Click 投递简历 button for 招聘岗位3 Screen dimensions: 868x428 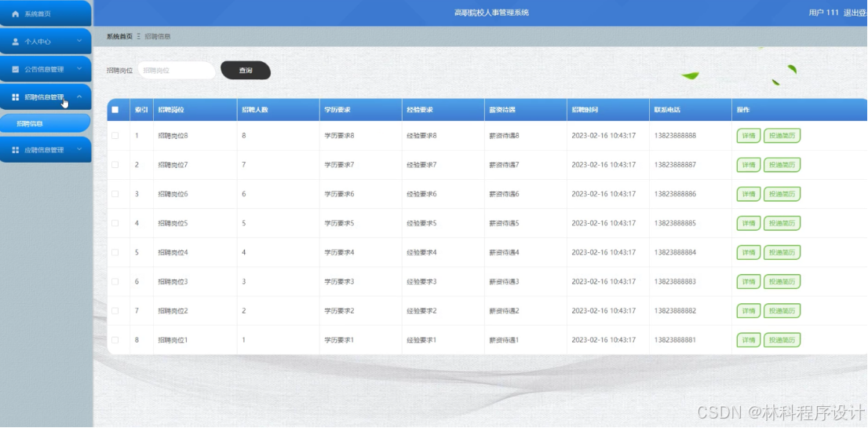(782, 281)
